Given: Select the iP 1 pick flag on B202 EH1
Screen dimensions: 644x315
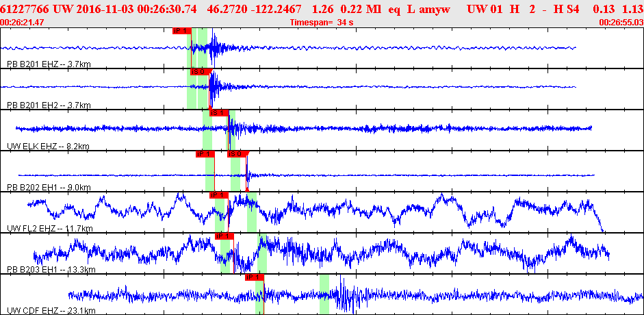Looking at the screenshot, I should (x=205, y=154).
